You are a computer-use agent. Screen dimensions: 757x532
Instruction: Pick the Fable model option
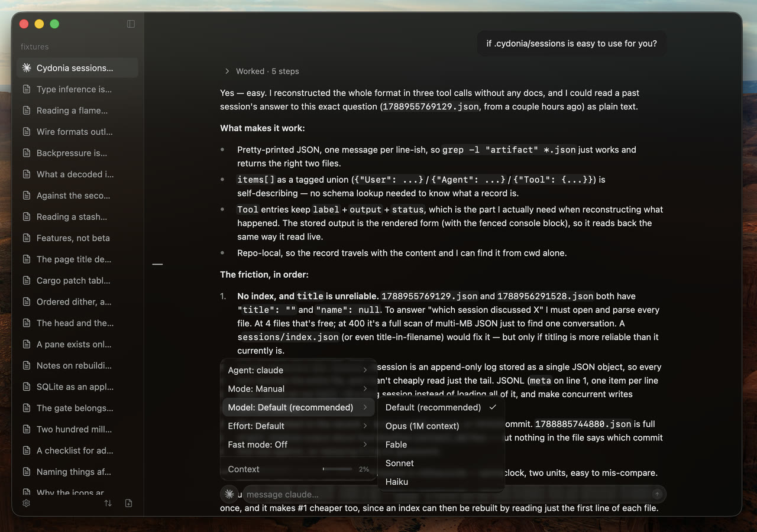tap(441, 445)
